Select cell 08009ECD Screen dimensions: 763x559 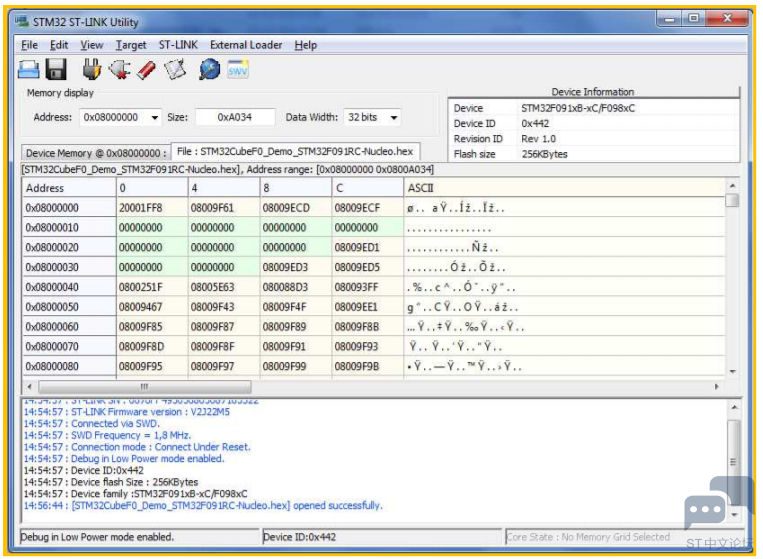(296, 208)
